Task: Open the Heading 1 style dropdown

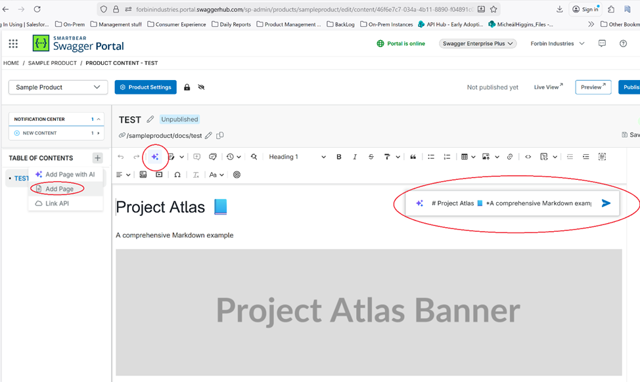Action: [x=297, y=157]
